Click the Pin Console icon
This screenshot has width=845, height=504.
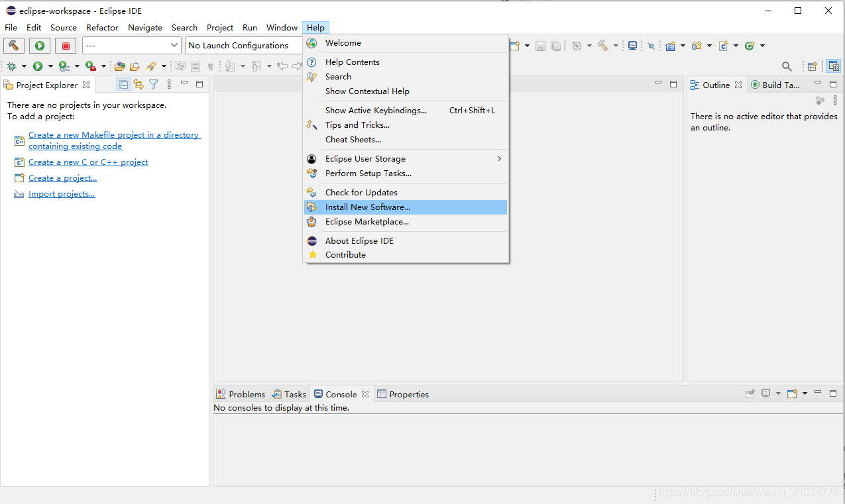[x=750, y=393]
